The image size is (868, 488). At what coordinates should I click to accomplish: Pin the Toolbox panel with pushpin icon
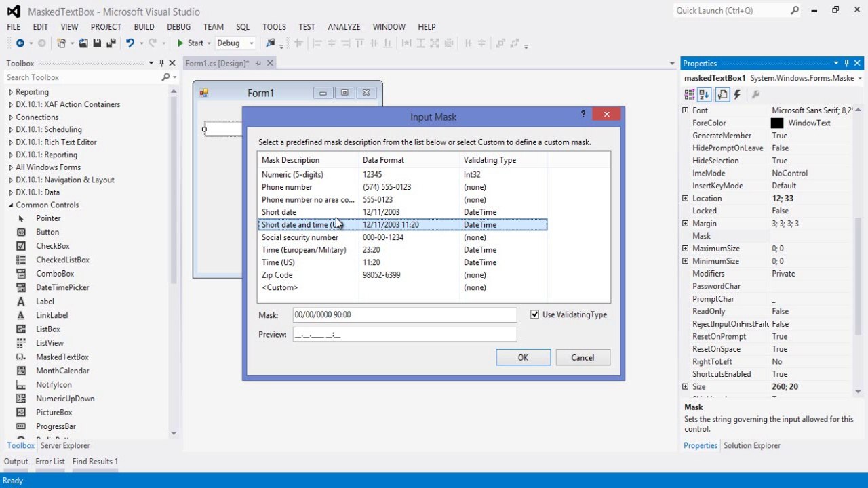(x=162, y=63)
